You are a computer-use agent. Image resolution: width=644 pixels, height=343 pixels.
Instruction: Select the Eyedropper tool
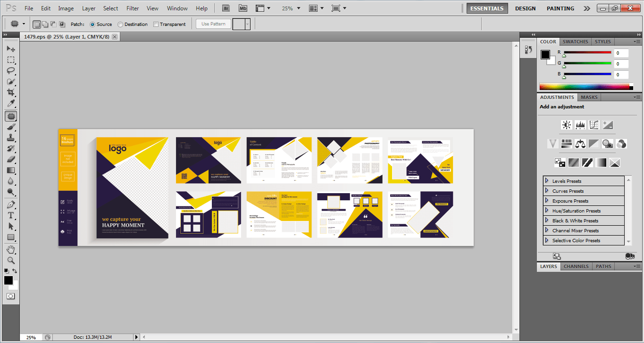[10, 104]
